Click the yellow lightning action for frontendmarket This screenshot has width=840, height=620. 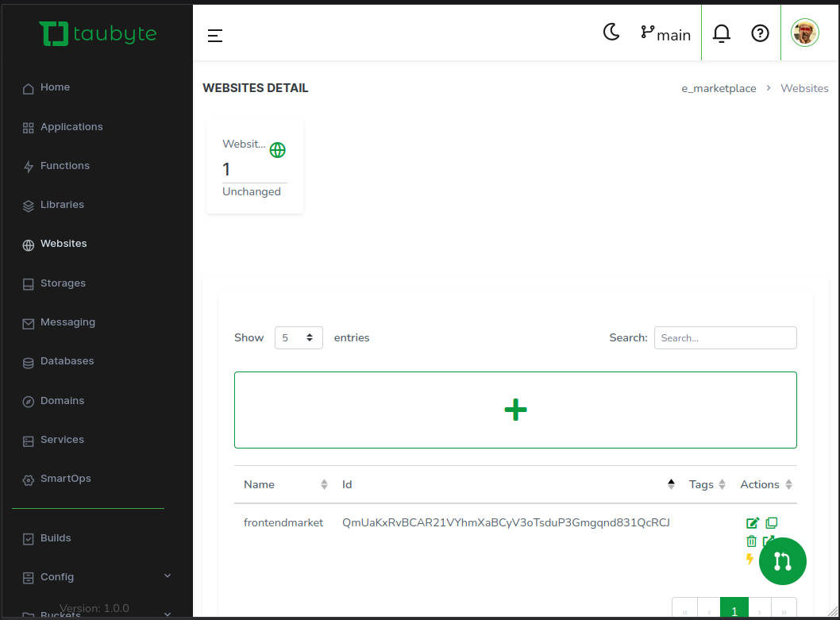click(x=750, y=559)
